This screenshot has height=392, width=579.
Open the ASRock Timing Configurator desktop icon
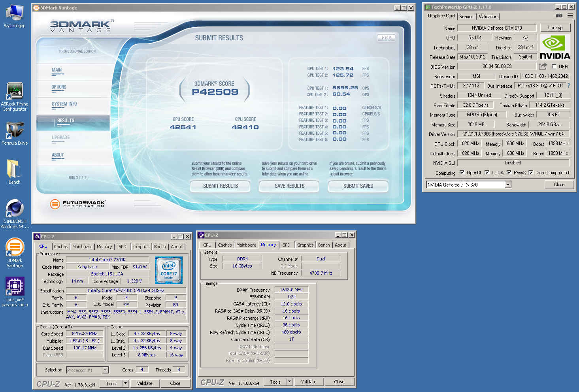[x=15, y=91]
